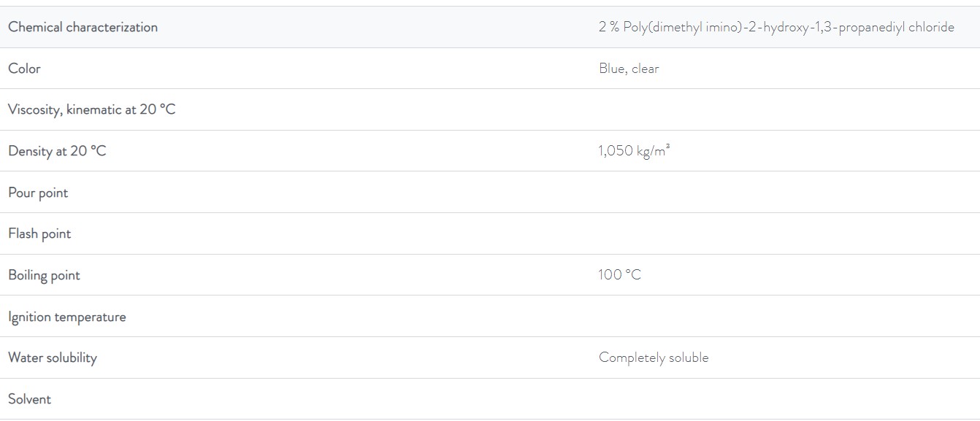This screenshot has width=980, height=421.
Task: Select the Color row label
Action: click(x=24, y=69)
